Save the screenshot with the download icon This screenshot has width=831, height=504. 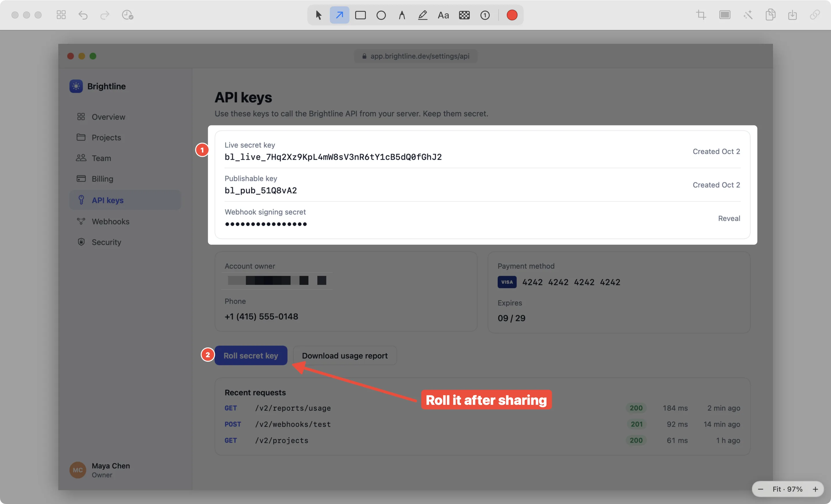pyautogui.click(x=793, y=15)
